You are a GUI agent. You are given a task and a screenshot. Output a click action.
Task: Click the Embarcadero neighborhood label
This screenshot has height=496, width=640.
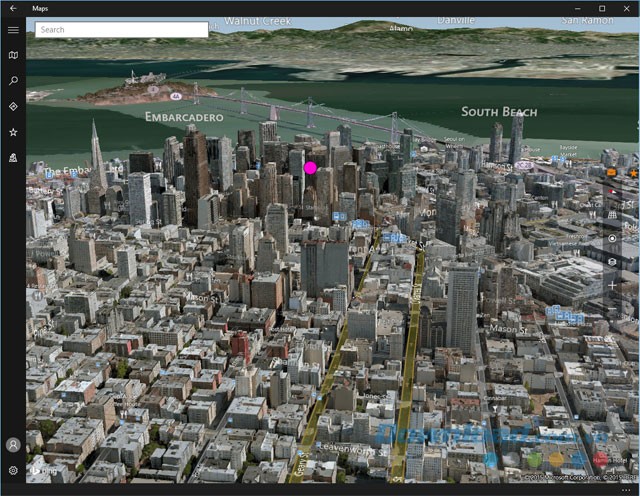coord(184,117)
